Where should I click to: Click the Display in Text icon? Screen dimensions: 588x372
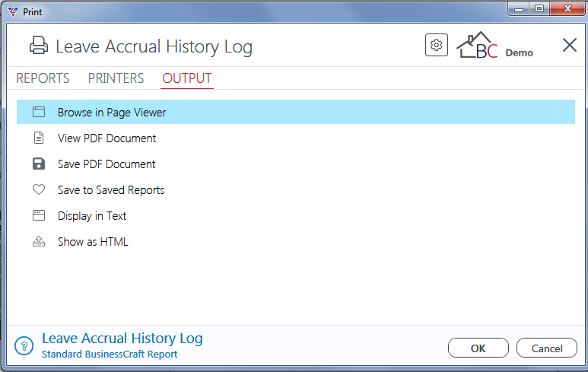(x=39, y=215)
